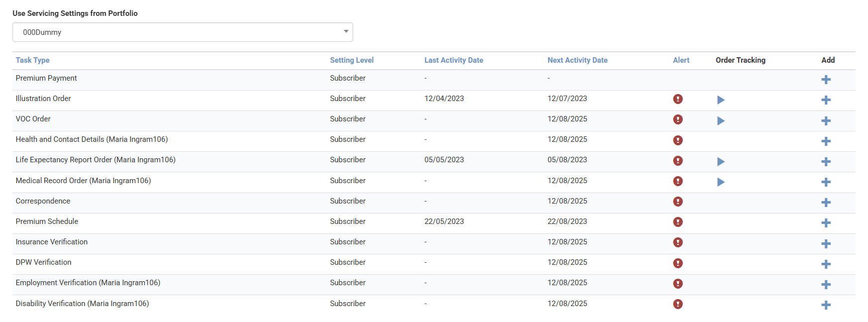Add a new Insurance Verification task
868x322 pixels.
click(x=826, y=244)
